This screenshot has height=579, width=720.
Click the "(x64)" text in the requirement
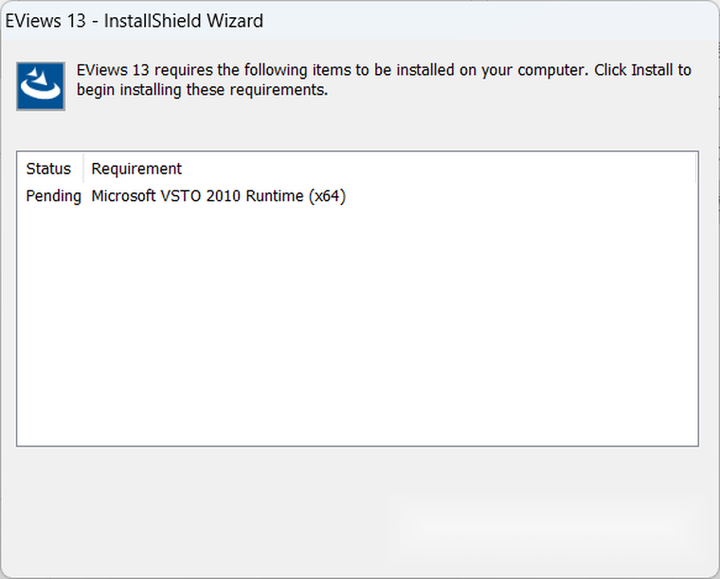327,196
